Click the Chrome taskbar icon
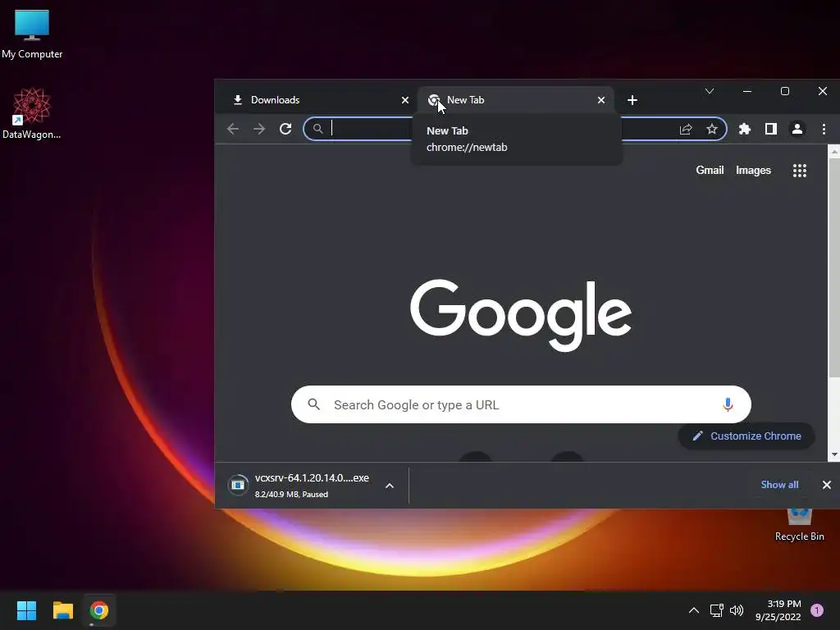Image resolution: width=840 pixels, height=630 pixels. [99, 610]
